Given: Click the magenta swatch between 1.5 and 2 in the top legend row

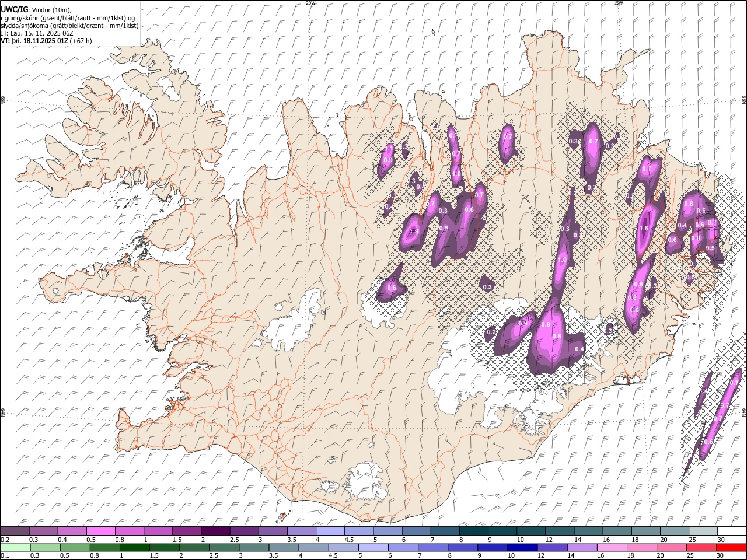Looking at the screenshot, I should (187, 531).
